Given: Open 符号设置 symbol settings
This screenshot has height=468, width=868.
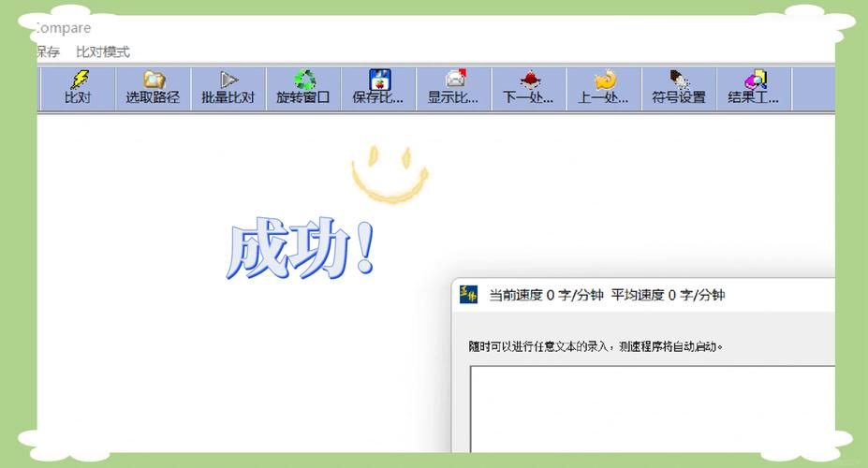Looking at the screenshot, I should pos(680,89).
